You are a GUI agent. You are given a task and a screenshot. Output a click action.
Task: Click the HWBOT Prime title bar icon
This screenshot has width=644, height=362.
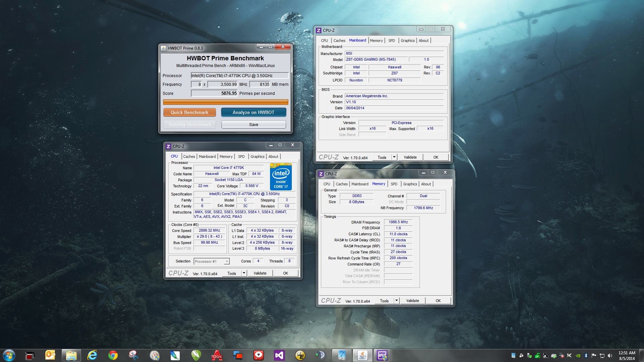tap(163, 48)
